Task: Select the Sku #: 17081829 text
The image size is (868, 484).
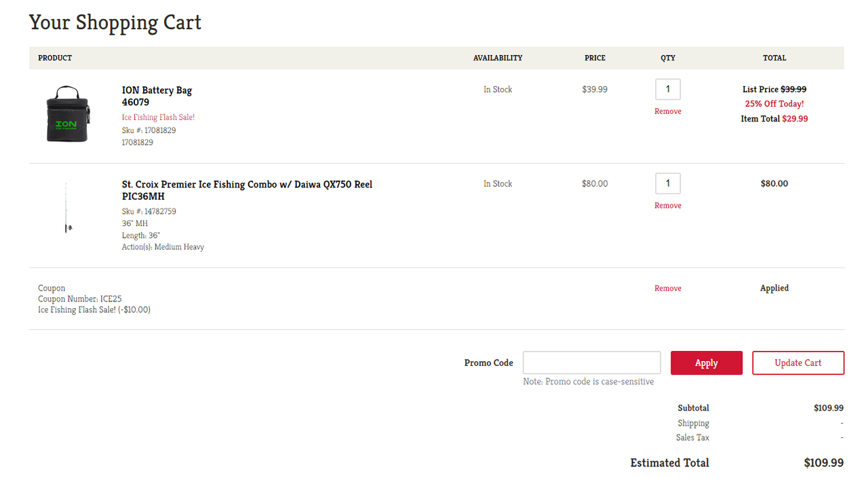Action: (x=149, y=130)
